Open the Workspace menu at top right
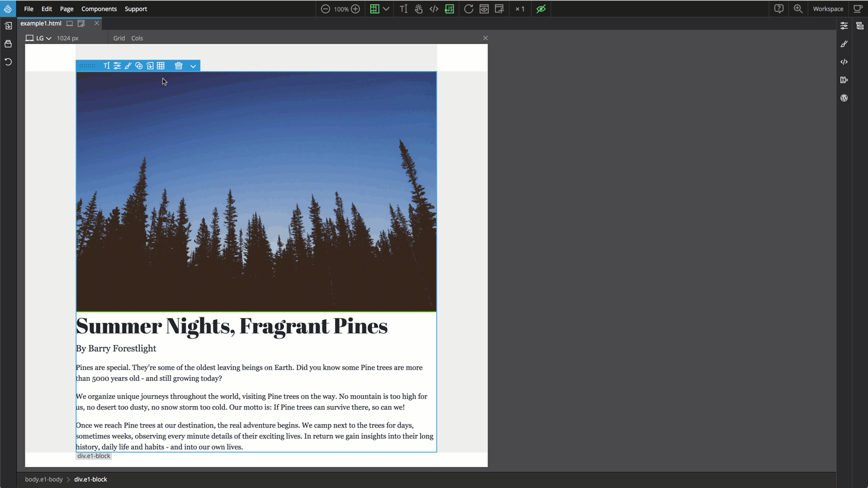The width and height of the screenshot is (868, 488). pos(828,8)
